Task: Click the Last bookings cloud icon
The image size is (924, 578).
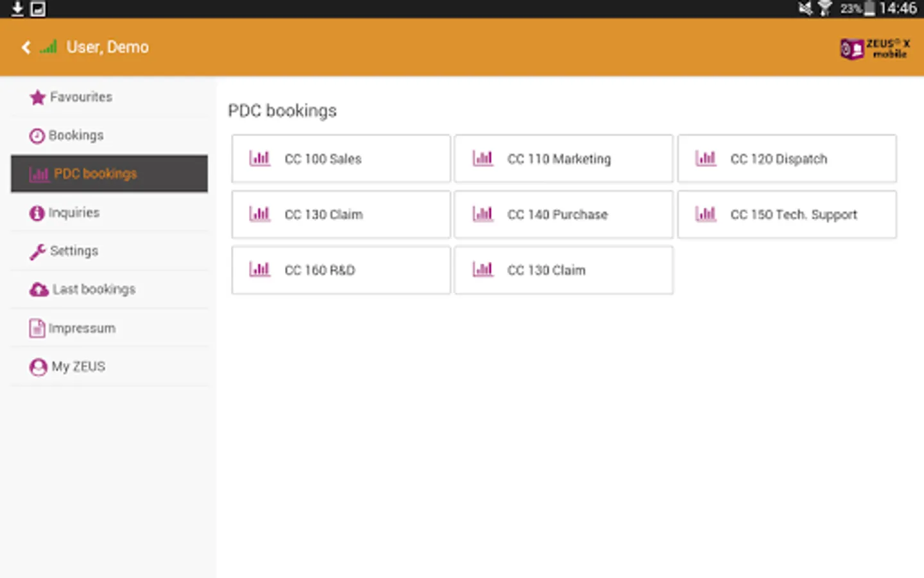Action: [x=39, y=290]
